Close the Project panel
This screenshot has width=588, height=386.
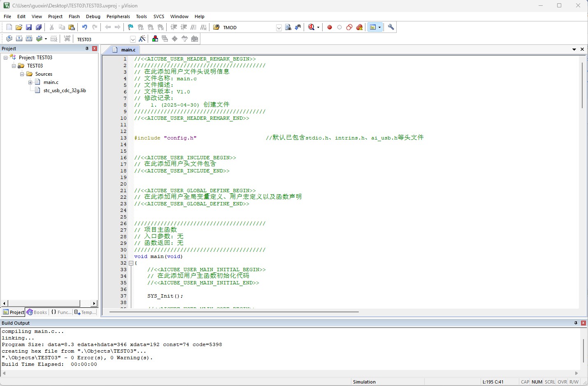95,49
